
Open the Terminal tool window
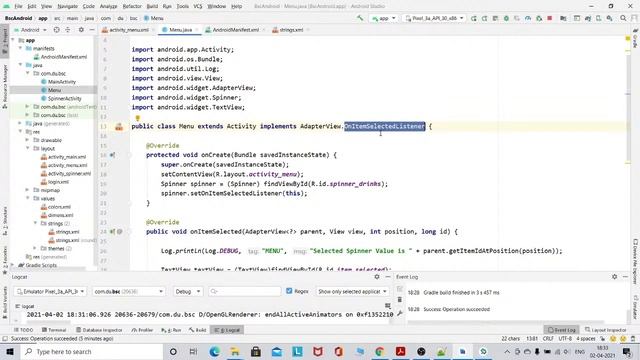[x=54, y=330]
